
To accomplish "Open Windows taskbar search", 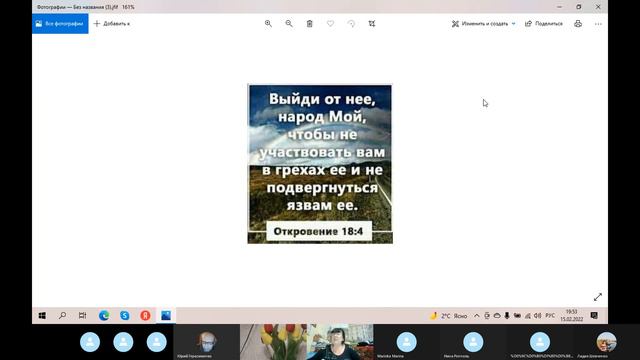I will (x=62, y=316).
